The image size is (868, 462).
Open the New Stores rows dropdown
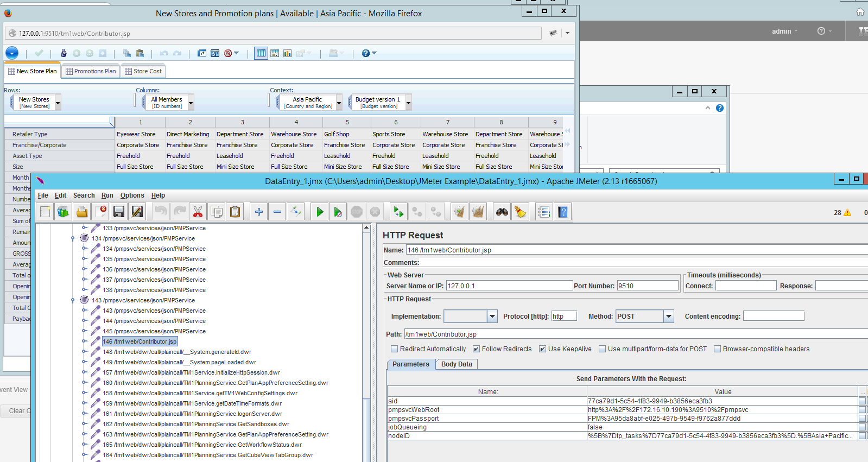[58, 102]
